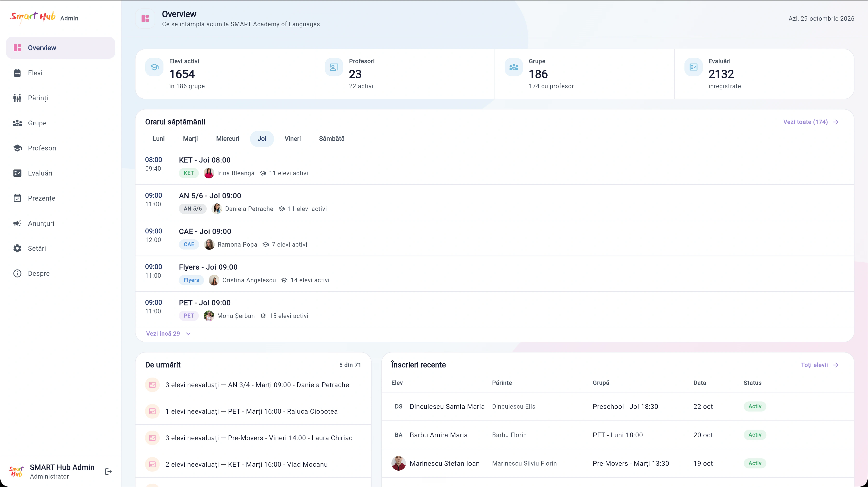Open the AN 5/6 - Joi 09:00 class

tap(210, 196)
